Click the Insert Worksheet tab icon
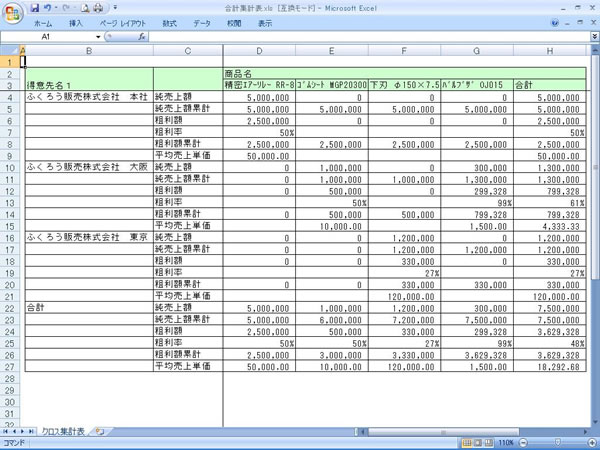This screenshot has height=450, width=600. [100, 432]
